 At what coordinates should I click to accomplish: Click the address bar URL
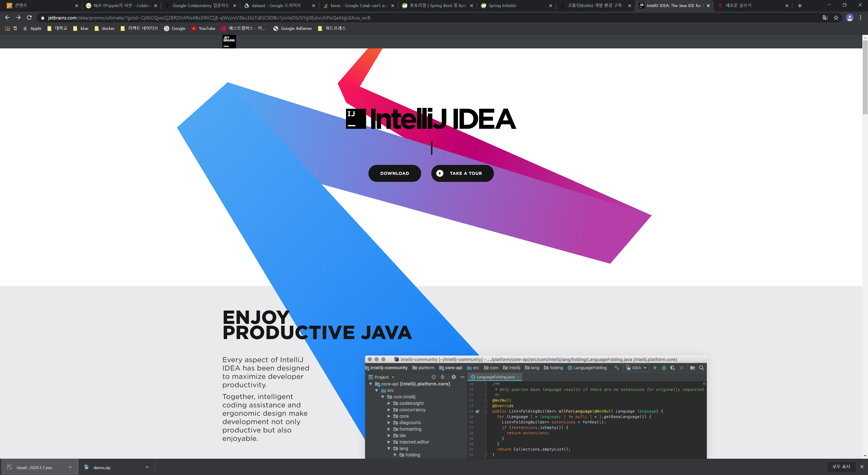coord(209,18)
